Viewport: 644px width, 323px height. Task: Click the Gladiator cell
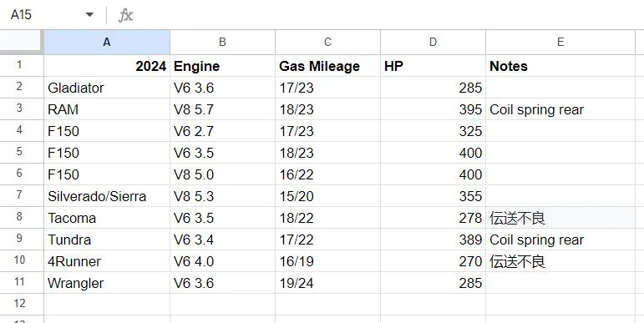[x=107, y=88]
